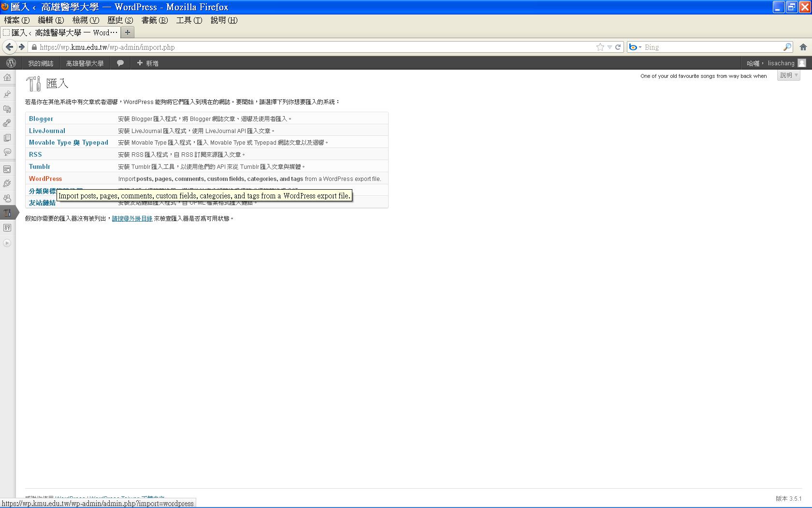Open the 書籤 (B) Bookmarks menu
Screen dimensions: 812x508
155,20
